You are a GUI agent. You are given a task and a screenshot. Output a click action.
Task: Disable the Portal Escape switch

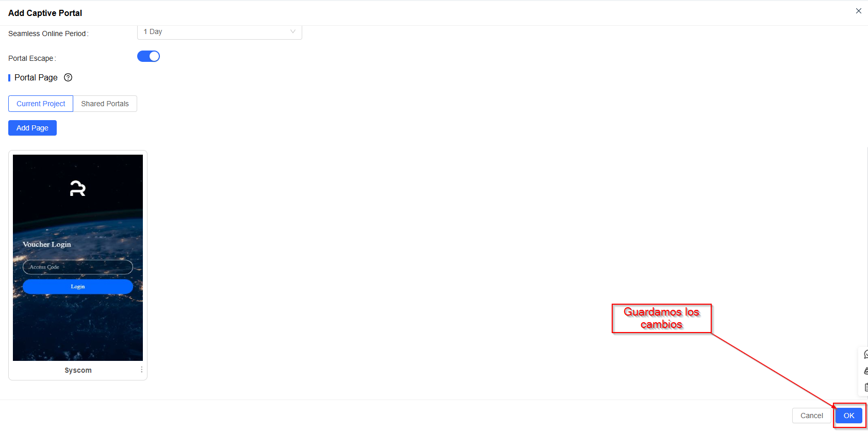tap(149, 56)
